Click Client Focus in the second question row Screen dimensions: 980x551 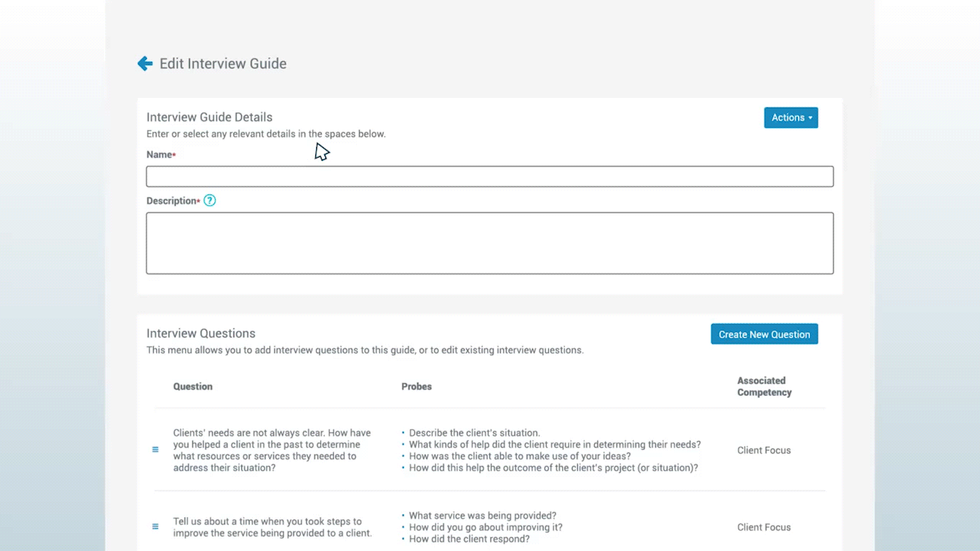click(763, 527)
